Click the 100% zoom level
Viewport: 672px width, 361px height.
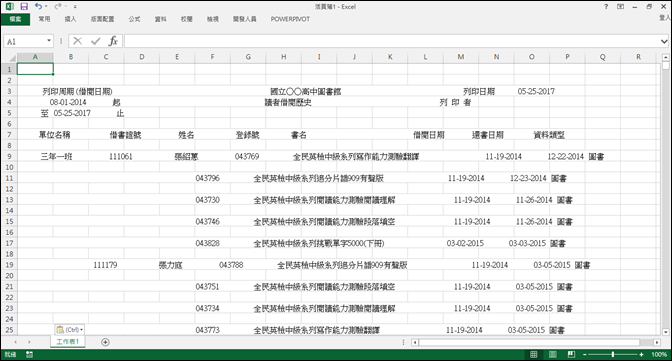tap(659, 355)
